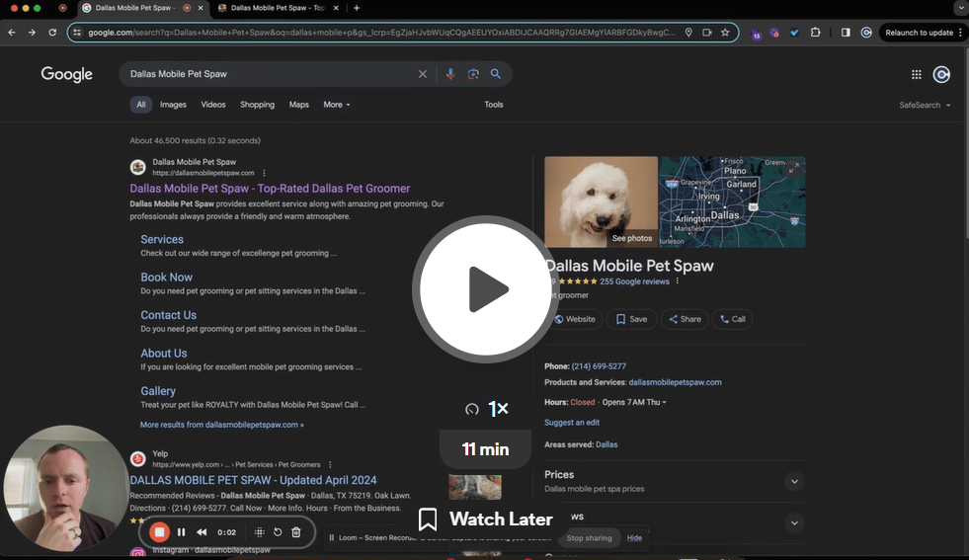Bookmark the page with the star icon
This screenshot has width=969, height=560.
(x=725, y=33)
